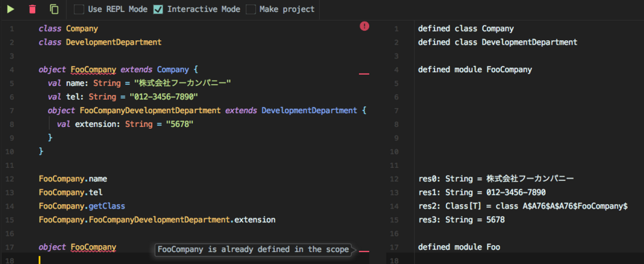The height and width of the screenshot is (264, 644).
Task: Click output 'res0: String = 株式会社フーカンパニー'
Action: click(x=496, y=179)
